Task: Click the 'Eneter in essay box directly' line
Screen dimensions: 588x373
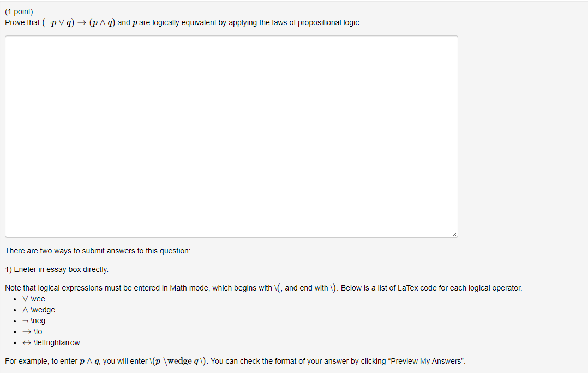Action: click(x=58, y=269)
